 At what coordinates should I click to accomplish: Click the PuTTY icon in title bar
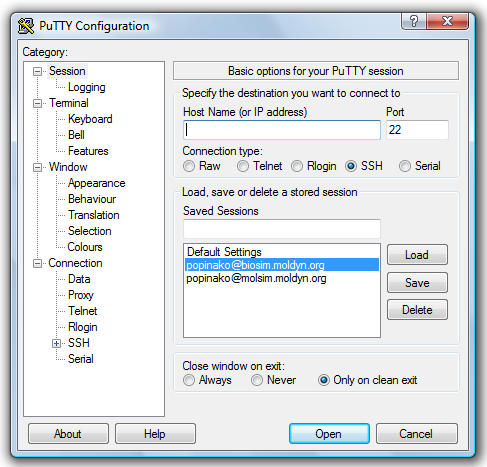pyautogui.click(x=26, y=26)
